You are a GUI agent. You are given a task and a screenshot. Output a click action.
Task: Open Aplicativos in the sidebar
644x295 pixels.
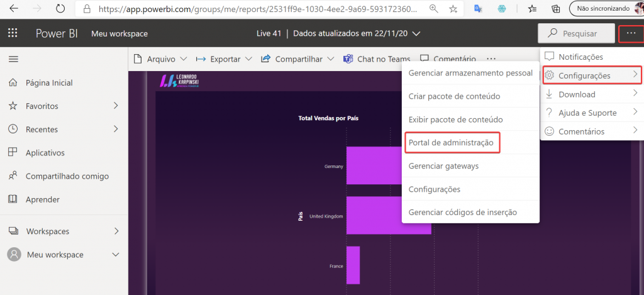pos(45,153)
